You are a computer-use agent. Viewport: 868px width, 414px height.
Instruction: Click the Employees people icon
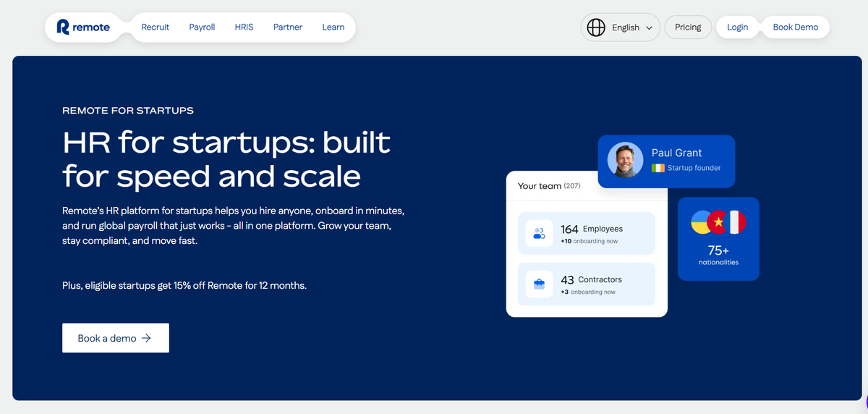click(x=539, y=234)
